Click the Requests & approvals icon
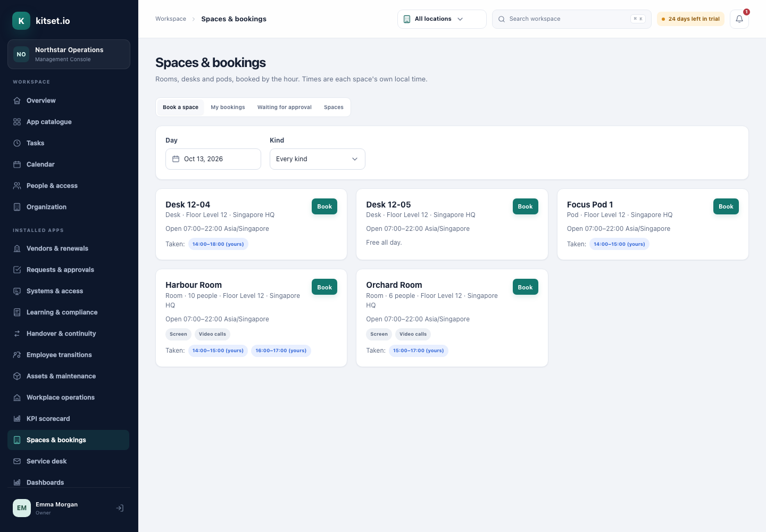Viewport: 766px width, 532px height. [17, 270]
